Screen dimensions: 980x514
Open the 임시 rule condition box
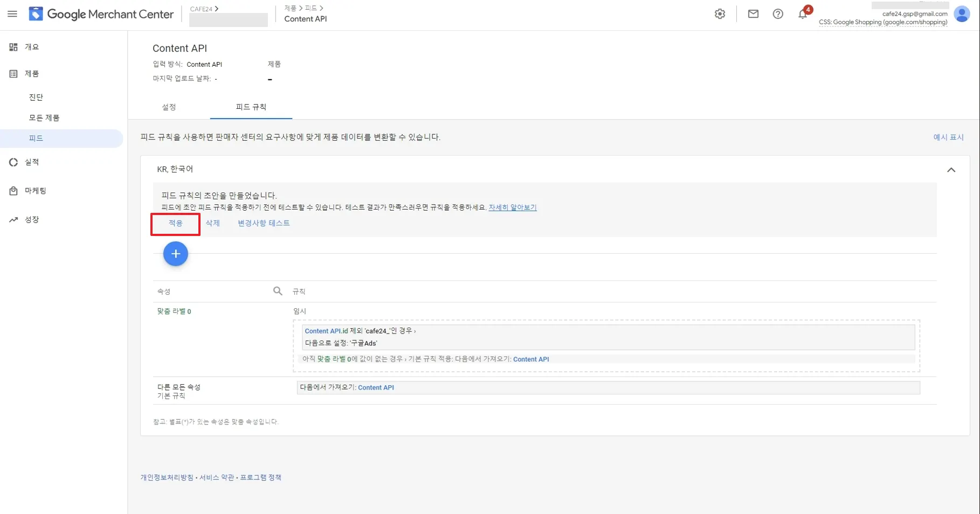click(x=609, y=337)
